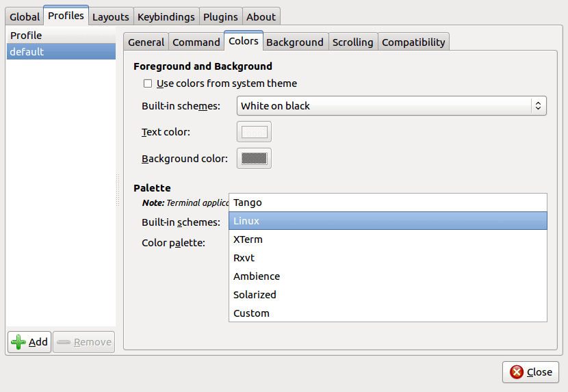Choose Solarized palette scheme

coord(388,295)
